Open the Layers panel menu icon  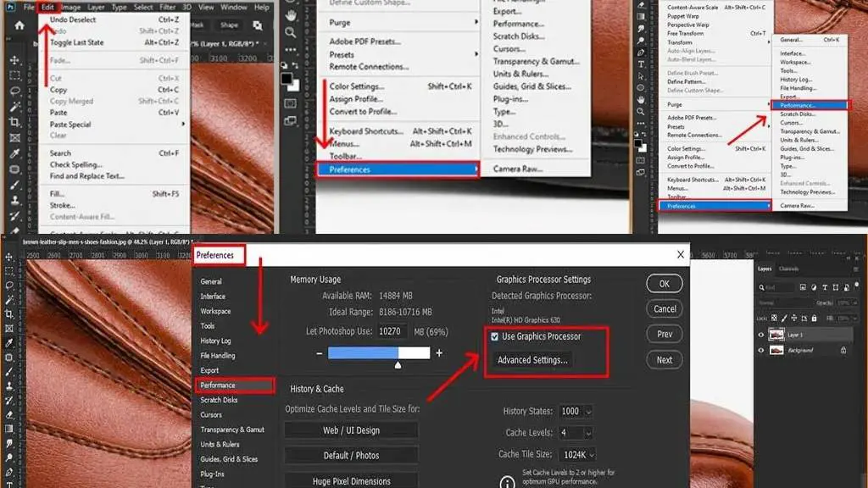856,269
